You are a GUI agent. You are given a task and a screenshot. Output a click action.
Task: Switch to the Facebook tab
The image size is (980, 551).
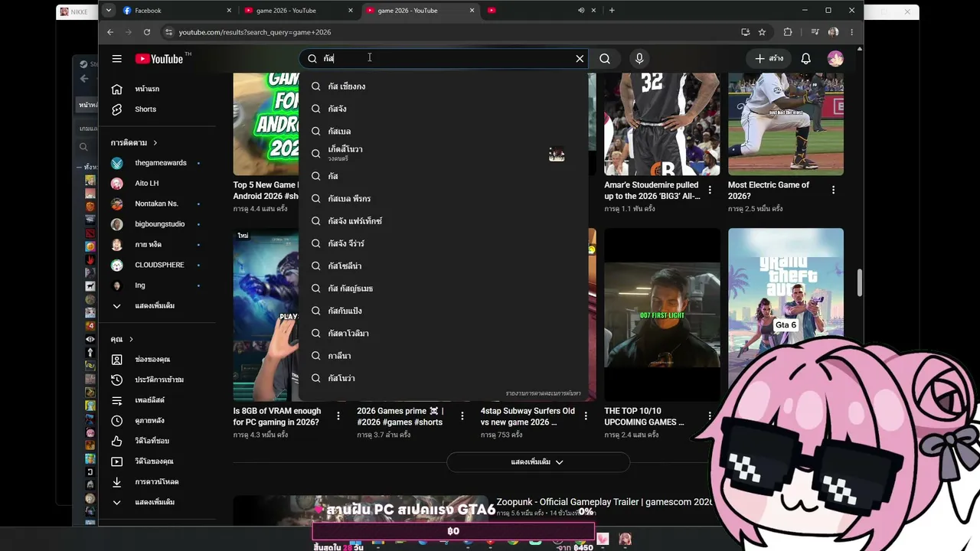[177, 11]
